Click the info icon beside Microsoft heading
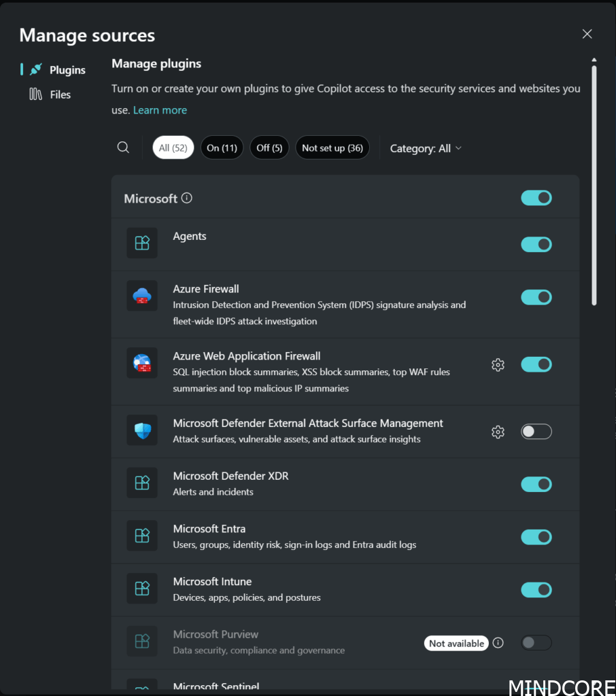 187,198
